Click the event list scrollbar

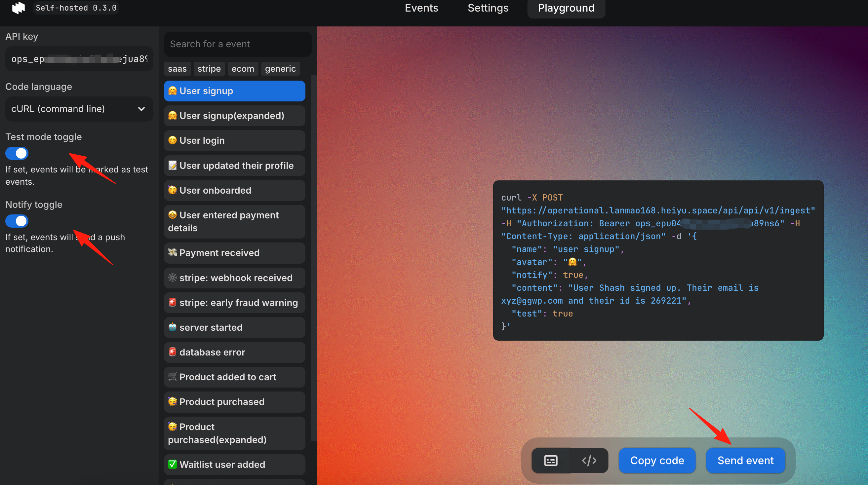point(314,258)
